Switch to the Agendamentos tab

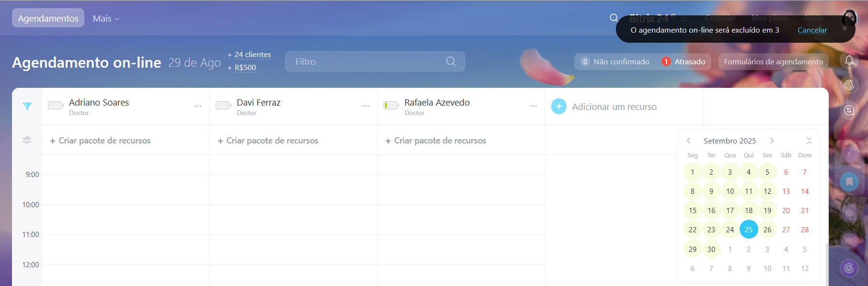48,18
